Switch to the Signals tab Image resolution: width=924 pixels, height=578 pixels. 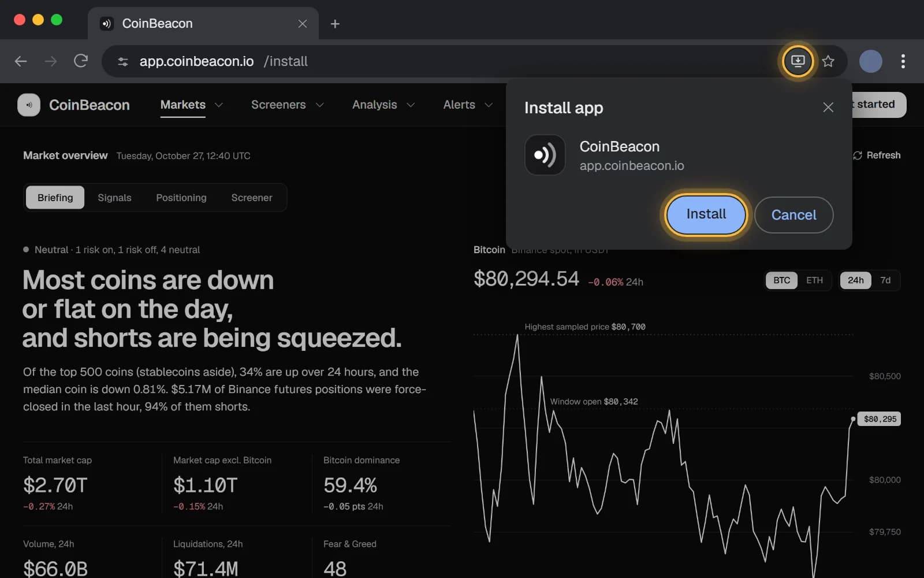tap(114, 198)
